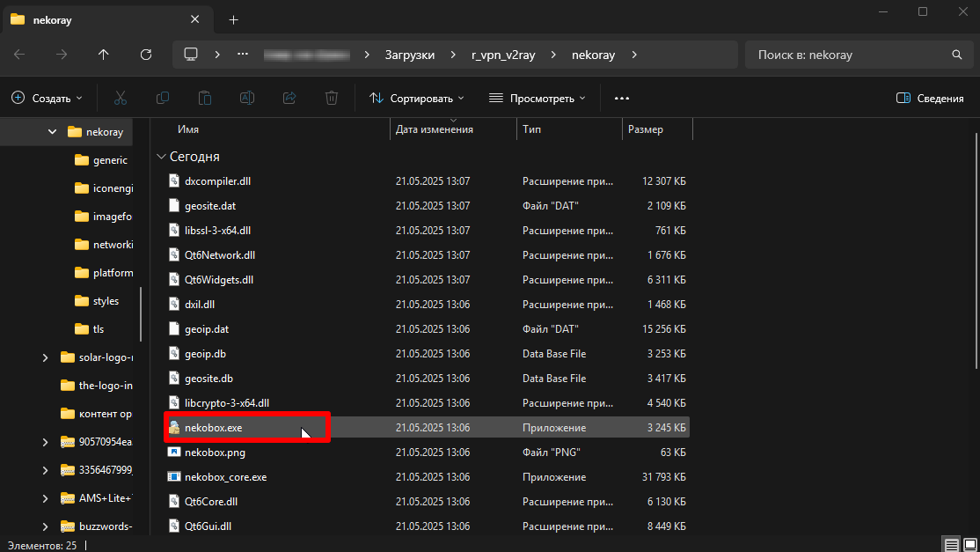Image resolution: width=980 pixels, height=552 pixels.
Task: Open the Создать dropdown menu
Action: click(47, 99)
